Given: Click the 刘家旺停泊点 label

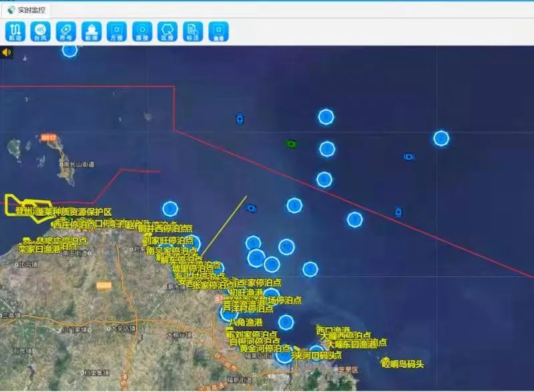Looking at the screenshot, I should click(168, 240).
